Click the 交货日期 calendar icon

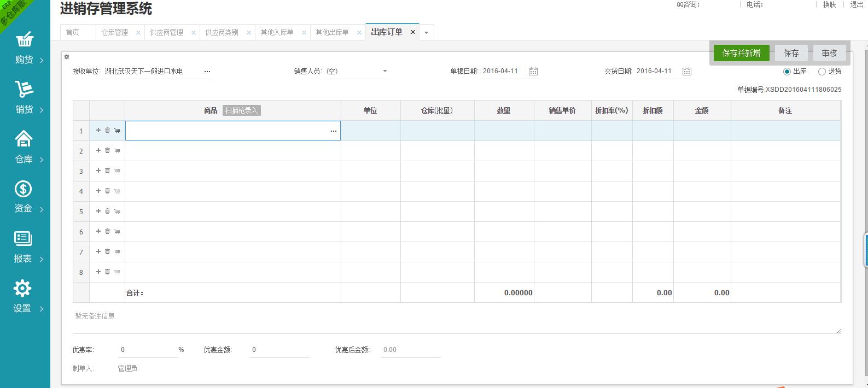687,71
